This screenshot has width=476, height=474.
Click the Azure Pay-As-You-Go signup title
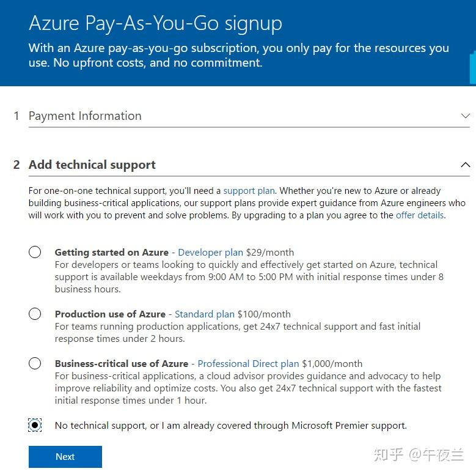[x=155, y=23]
